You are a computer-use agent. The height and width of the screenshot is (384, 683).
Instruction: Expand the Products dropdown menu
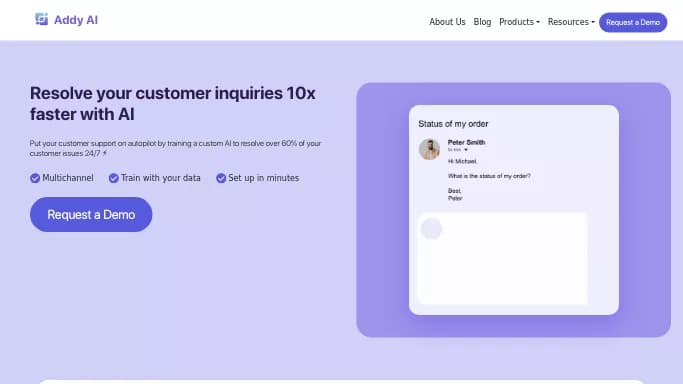[x=519, y=22]
